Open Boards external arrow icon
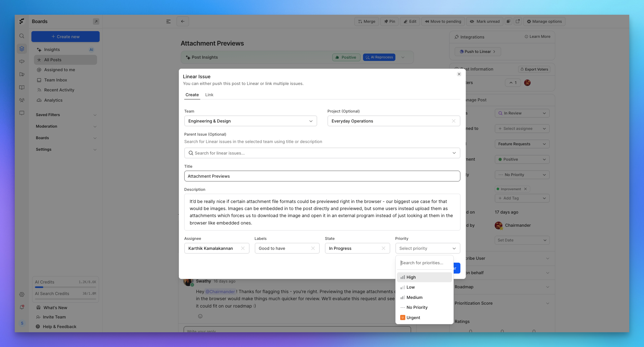Screen dimensions: 644x347 pyautogui.click(x=96, y=21)
